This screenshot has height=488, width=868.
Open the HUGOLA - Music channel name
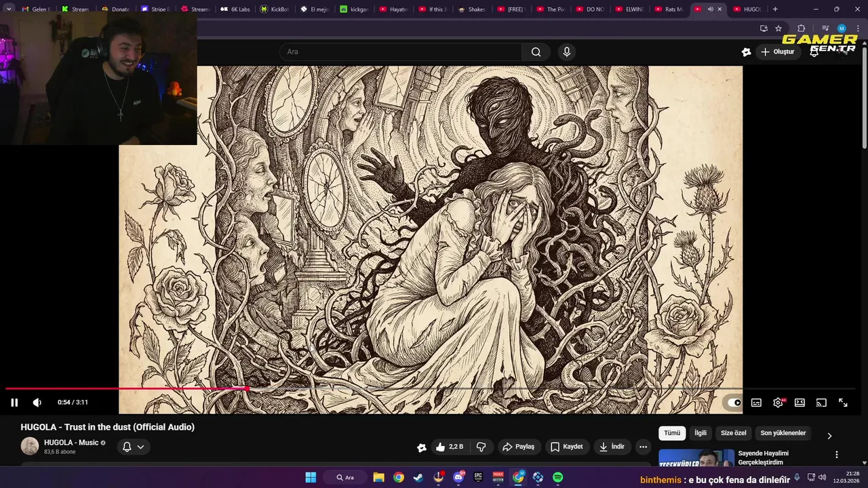71,443
